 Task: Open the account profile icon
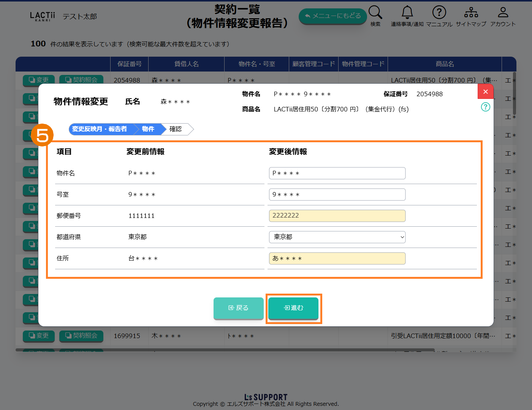(x=503, y=13)
